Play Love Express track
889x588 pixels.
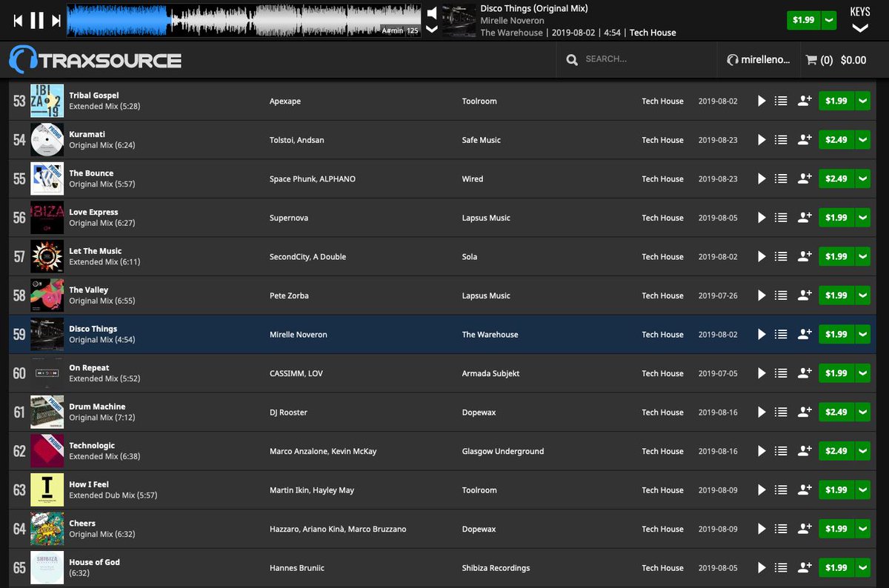pyautogui.click(x=762, y=218)
